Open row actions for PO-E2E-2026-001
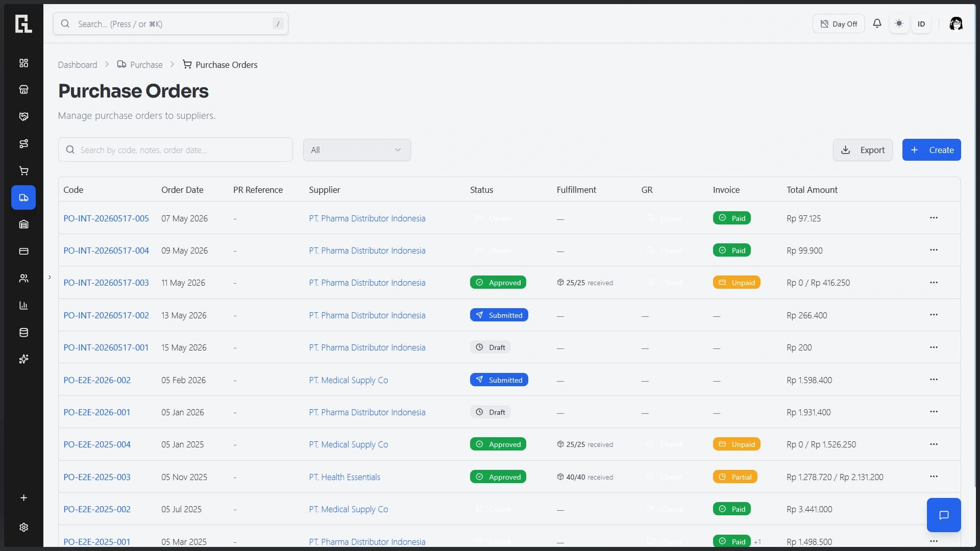980x551 pixels. [x=934, y=412]
